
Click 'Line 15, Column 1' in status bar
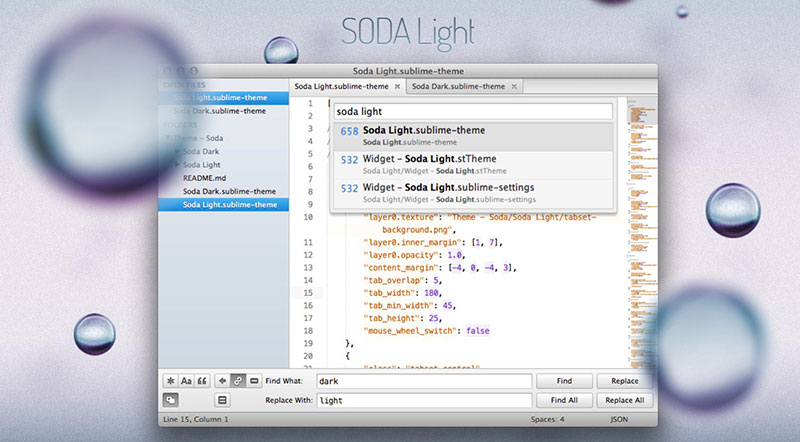[x=196, y=420]
